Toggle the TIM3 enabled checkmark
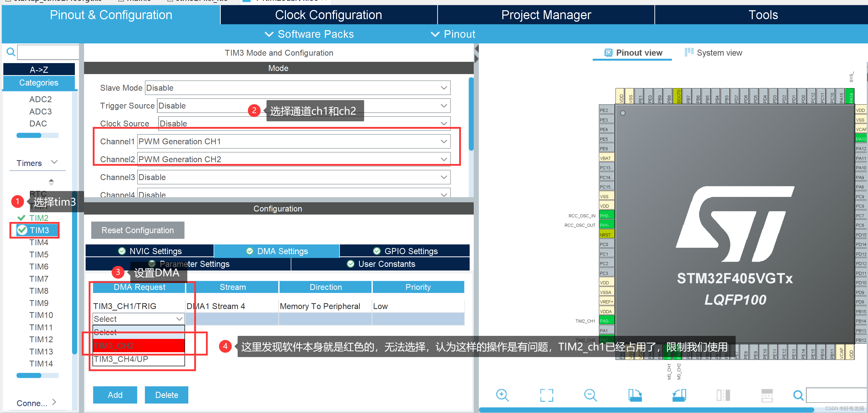The height and width of the screenshot is (413, 868). point(22,230)
